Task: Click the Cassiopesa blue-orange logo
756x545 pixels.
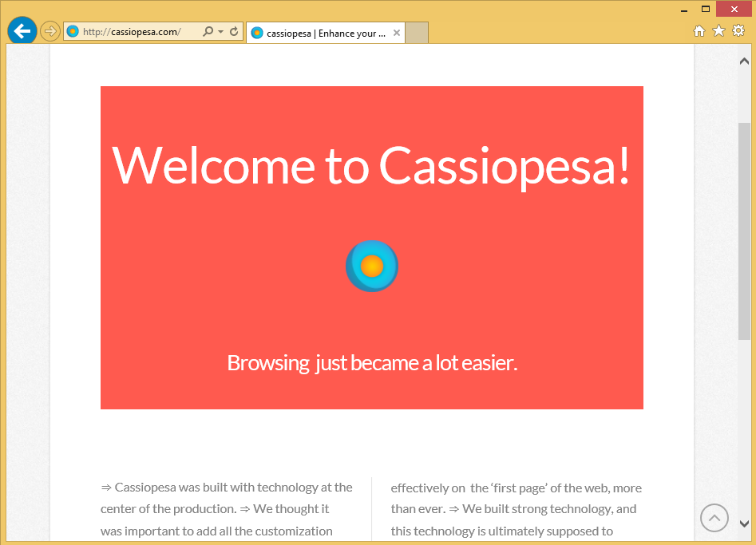Action: pyautogui.click(x=372, y=266)
